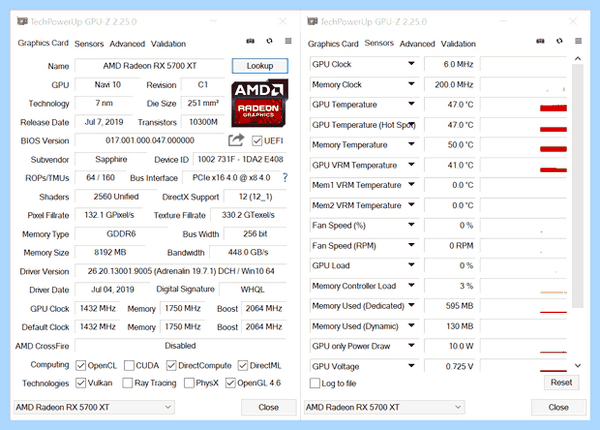Toggle the DirectML checkbox
Screen dimensions: 600x430
pos(243,365)
